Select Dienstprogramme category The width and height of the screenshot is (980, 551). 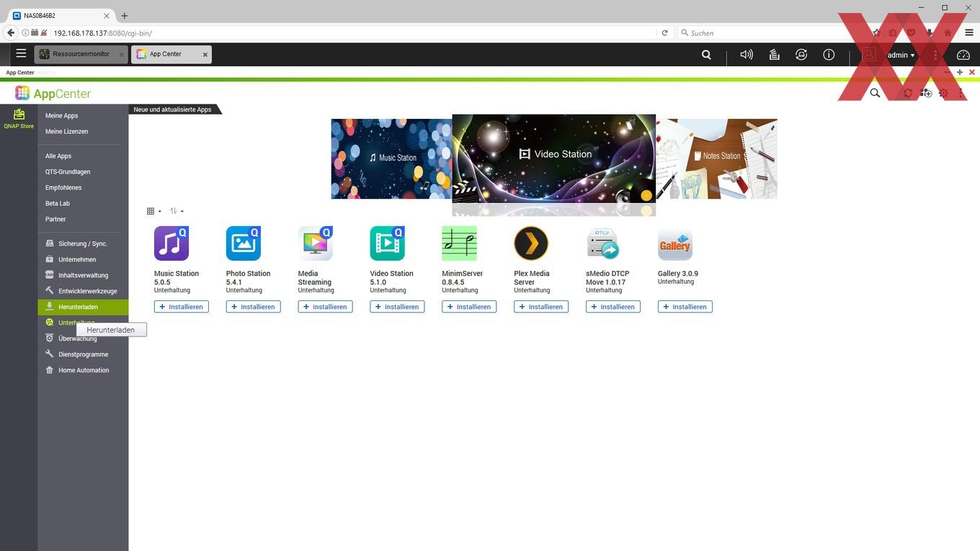click(x=83, y=354)
